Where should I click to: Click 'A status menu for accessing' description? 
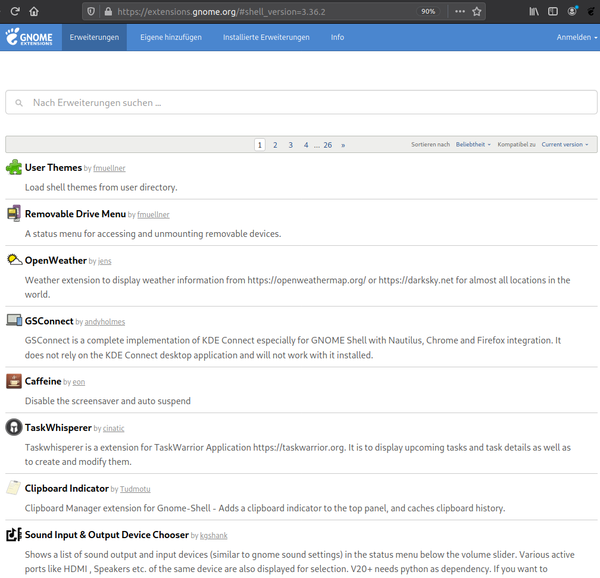[x=153, y=233]
